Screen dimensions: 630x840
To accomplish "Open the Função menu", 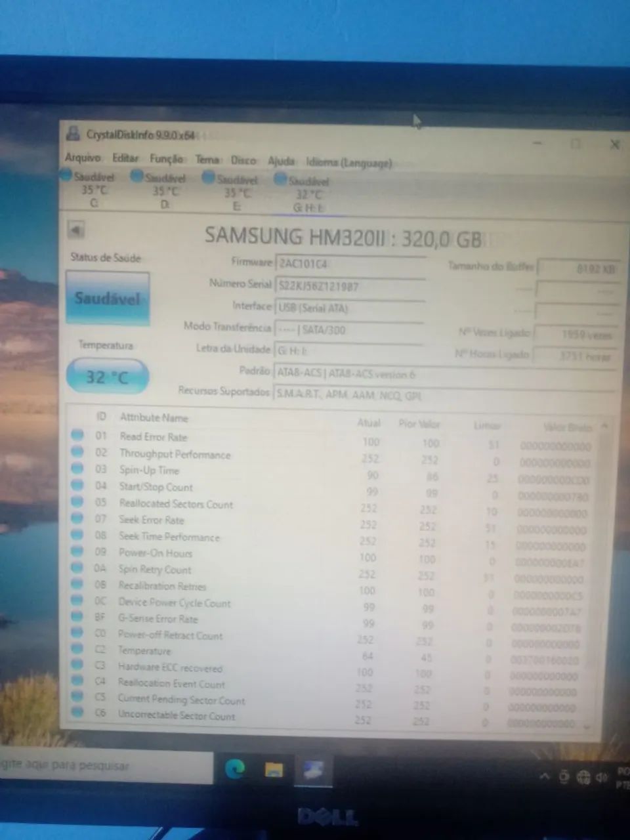I will 166,159.
